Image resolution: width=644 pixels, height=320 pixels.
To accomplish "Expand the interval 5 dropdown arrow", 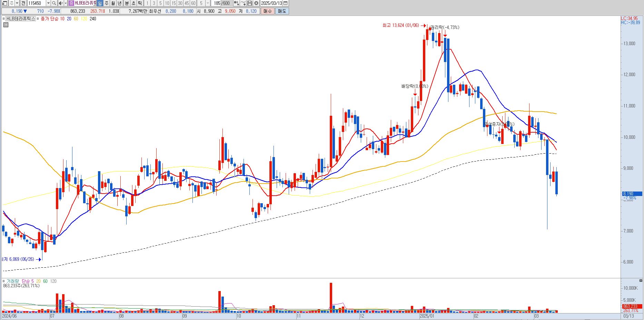I will [x=208, y=3].
